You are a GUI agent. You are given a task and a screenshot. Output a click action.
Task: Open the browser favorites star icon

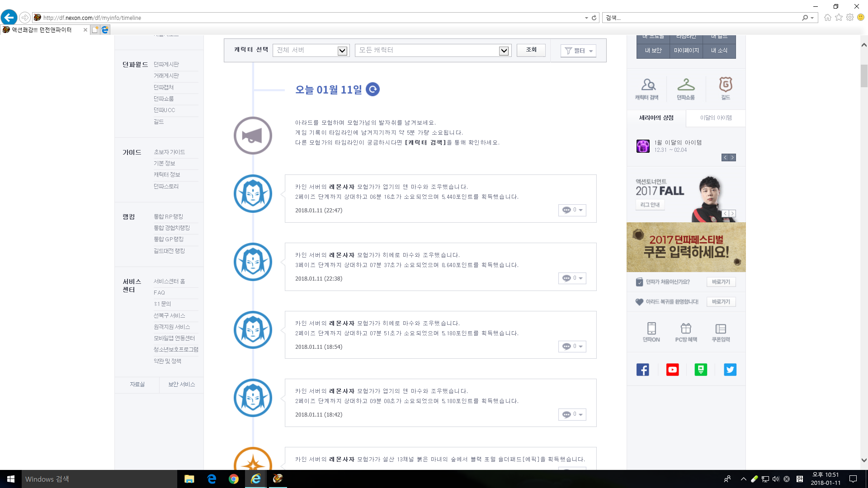pos(839,18)
